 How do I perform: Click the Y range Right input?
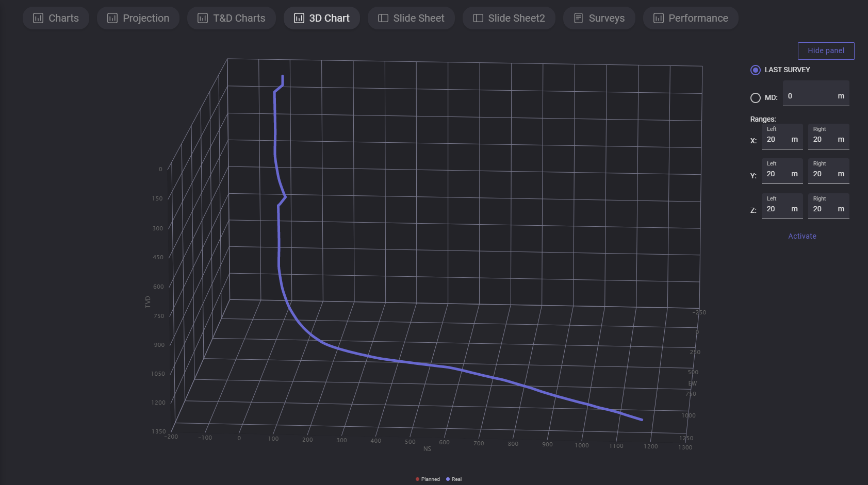pyautogui.click(x=824, y=174)
